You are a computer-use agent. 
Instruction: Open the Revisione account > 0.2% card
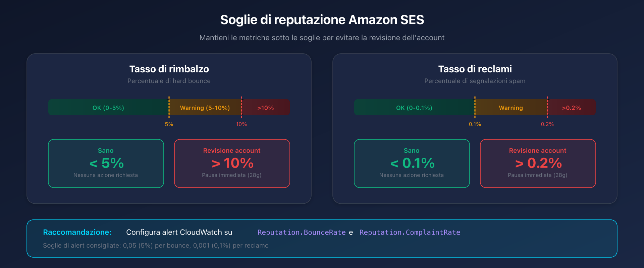click(x=538, y=163)
